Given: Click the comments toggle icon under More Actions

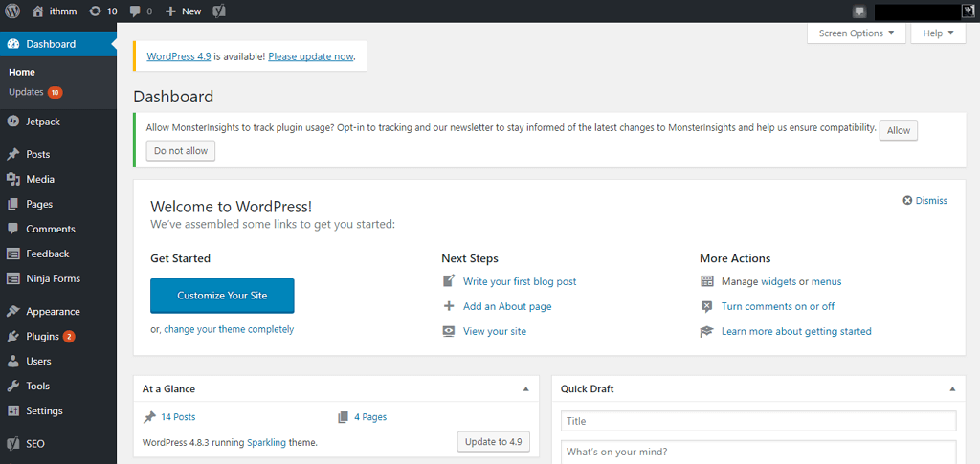Looking at the screenshot, I should (707, 307).
